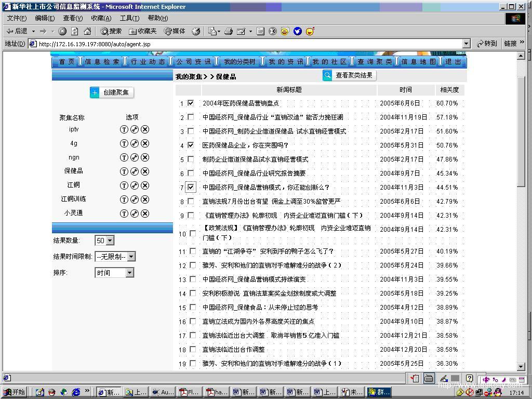Click the wrench settings icon for 4g

point(135,143)
